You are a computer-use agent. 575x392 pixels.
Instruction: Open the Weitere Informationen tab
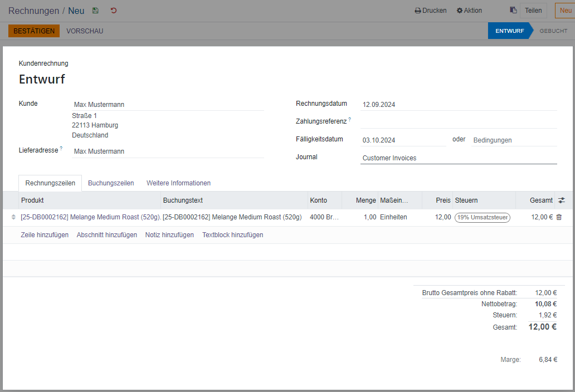click(x=178, y=183)
